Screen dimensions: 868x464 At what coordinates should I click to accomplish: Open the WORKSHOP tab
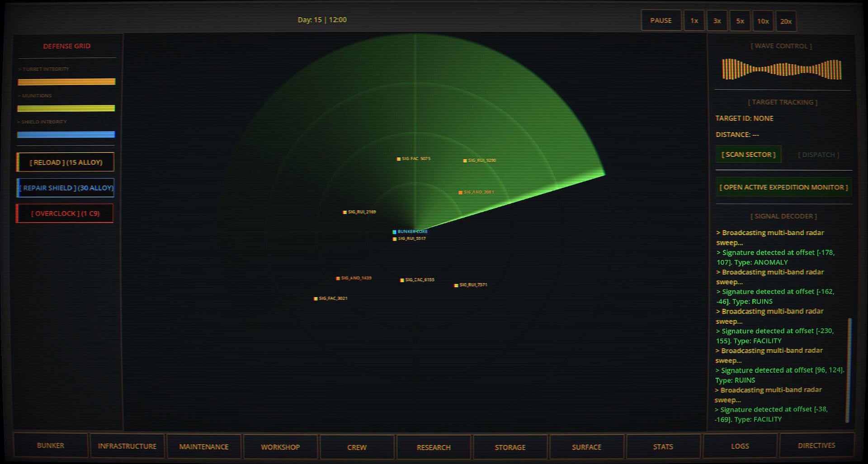click(x=280, y=447)
